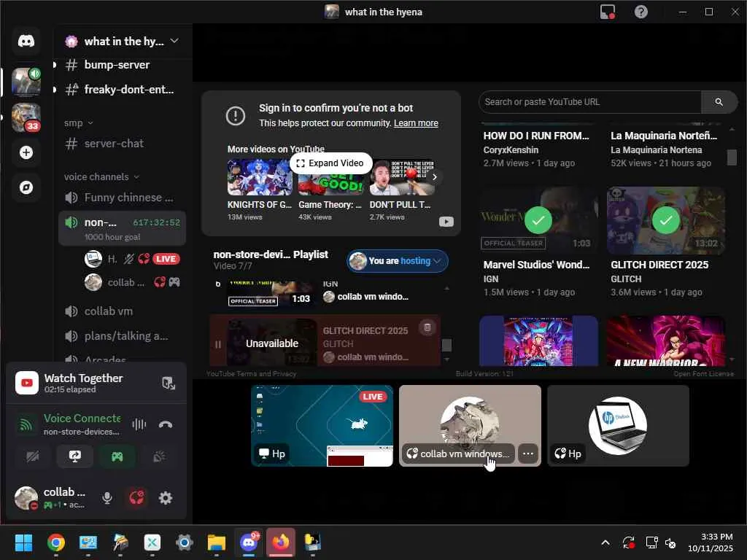Open the Open Font License link

pos(703,374)
